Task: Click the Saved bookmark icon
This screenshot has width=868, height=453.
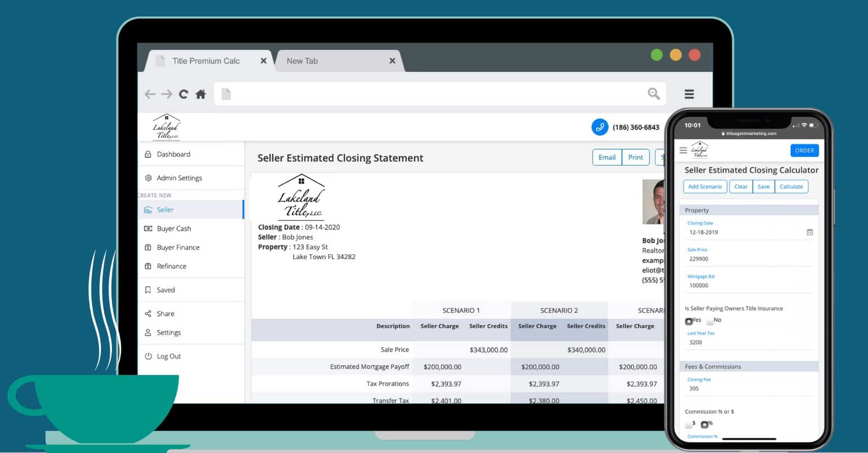Action: [x=148, y=290]
